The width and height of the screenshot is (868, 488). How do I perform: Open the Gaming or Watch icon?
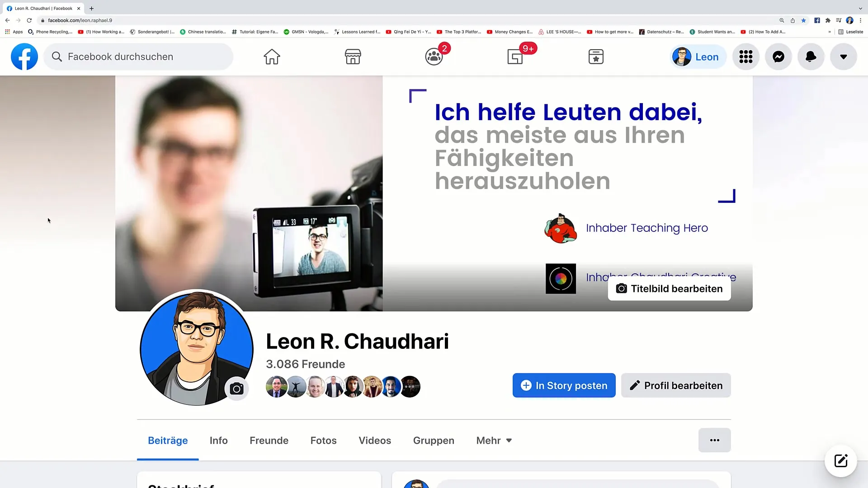[x=514, y=56]
